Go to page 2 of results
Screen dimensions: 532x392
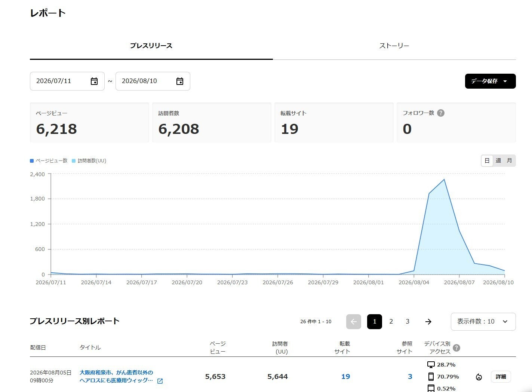(391, 322)
